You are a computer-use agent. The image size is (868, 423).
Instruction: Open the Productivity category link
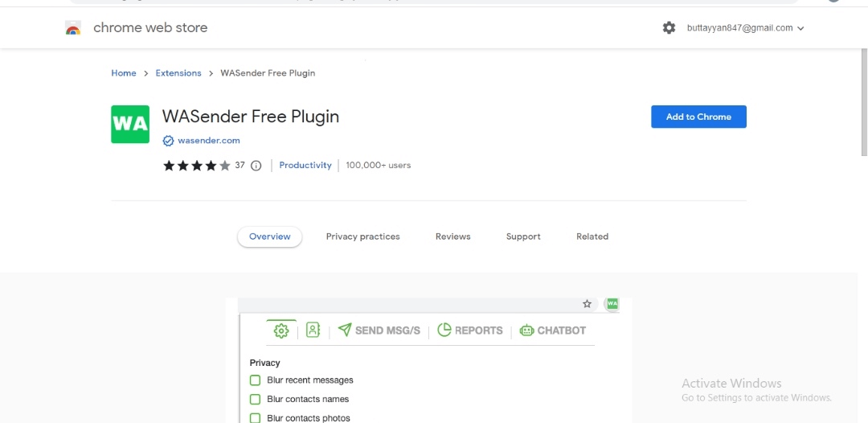(305, 165)
